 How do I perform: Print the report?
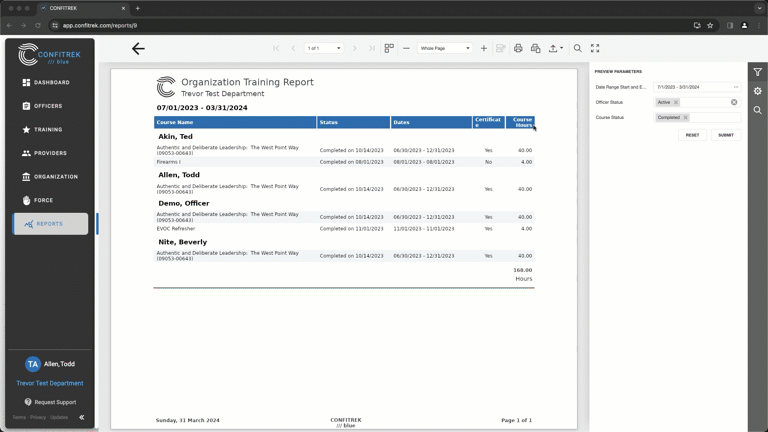(518, 48)
